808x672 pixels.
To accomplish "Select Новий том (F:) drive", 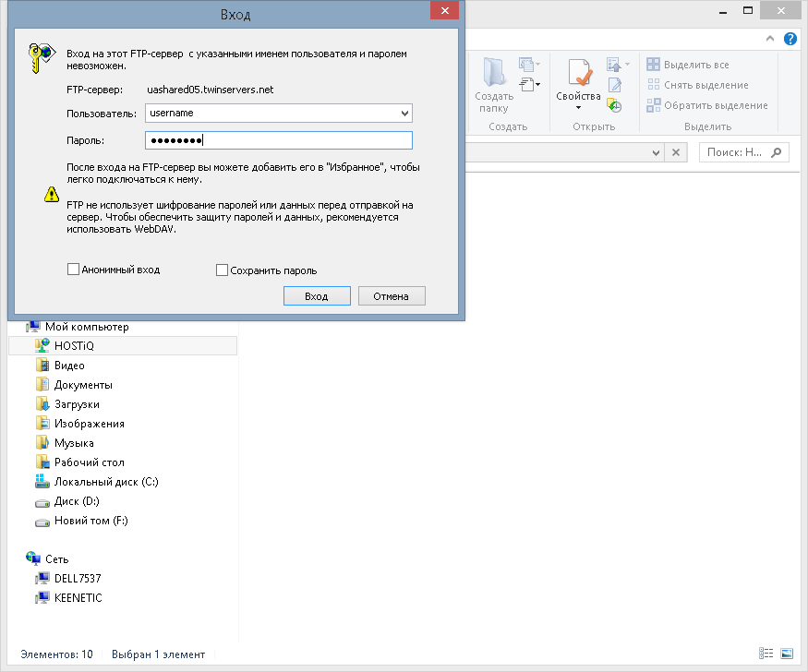I will pos(81,521).
